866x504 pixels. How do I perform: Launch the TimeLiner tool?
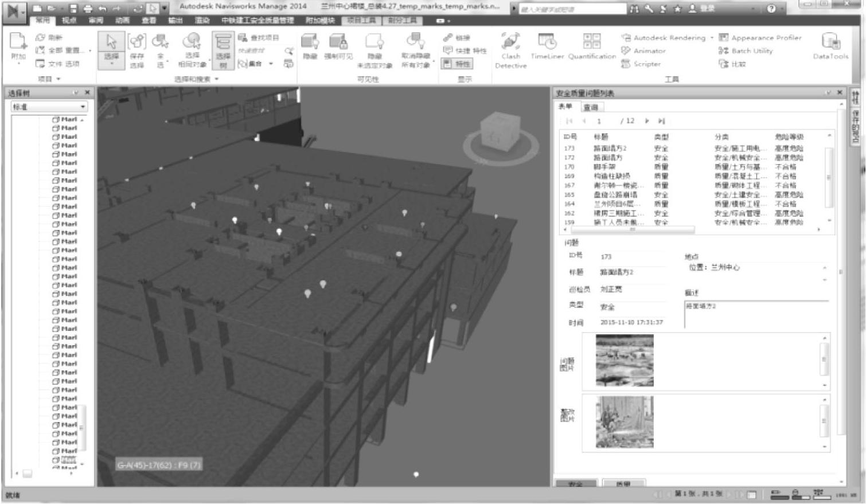pyautogui.click(x=547, y=47)
